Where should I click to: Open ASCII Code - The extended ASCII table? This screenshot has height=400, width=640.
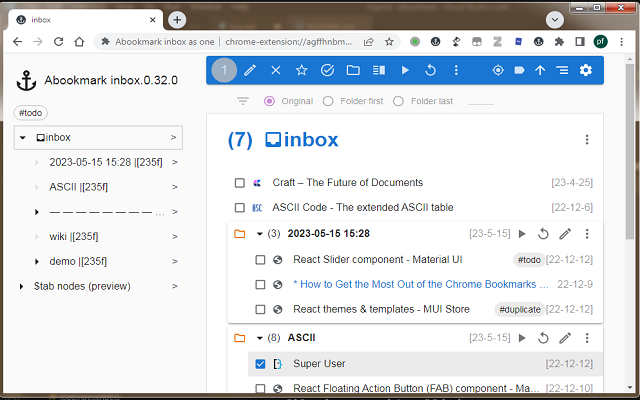[363, 207]
